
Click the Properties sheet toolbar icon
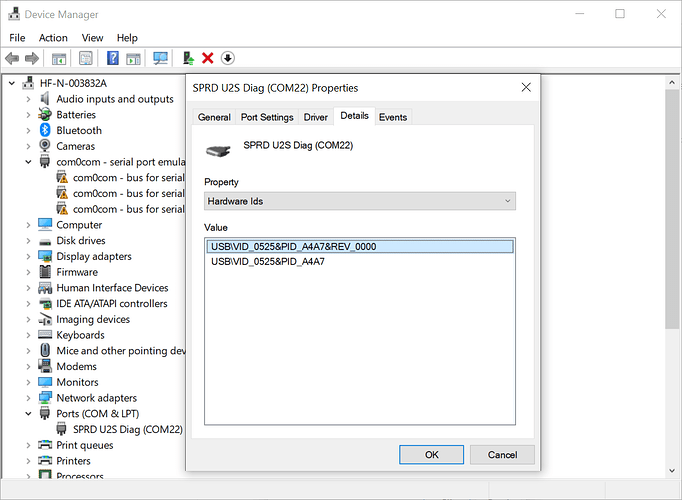point(59,59)
